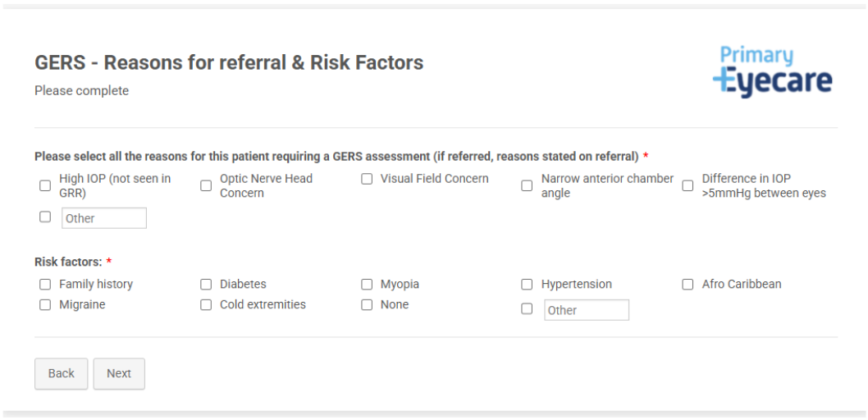The height and width of the screenshot is (420, 868).
Task: Click the Other risk factor text field
Action: click(x=587, y=310)
